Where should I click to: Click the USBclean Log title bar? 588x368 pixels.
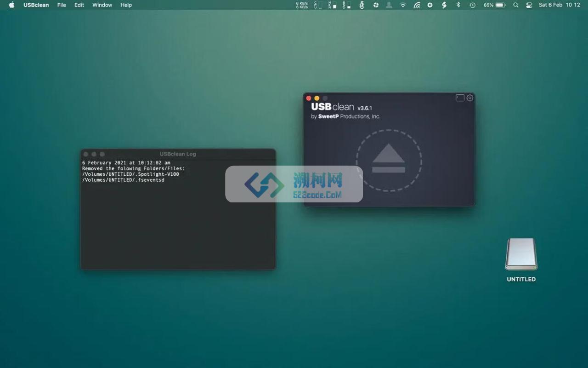click(178, 154)
